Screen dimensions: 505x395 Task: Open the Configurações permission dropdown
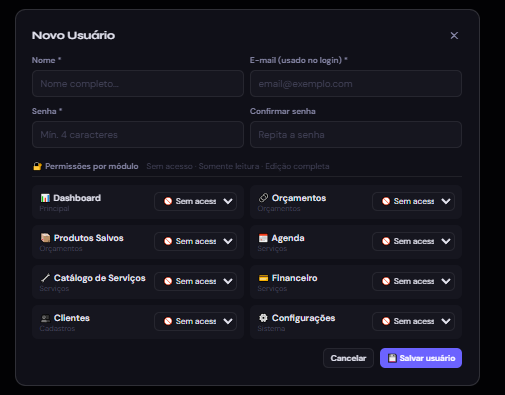(413, 321)
